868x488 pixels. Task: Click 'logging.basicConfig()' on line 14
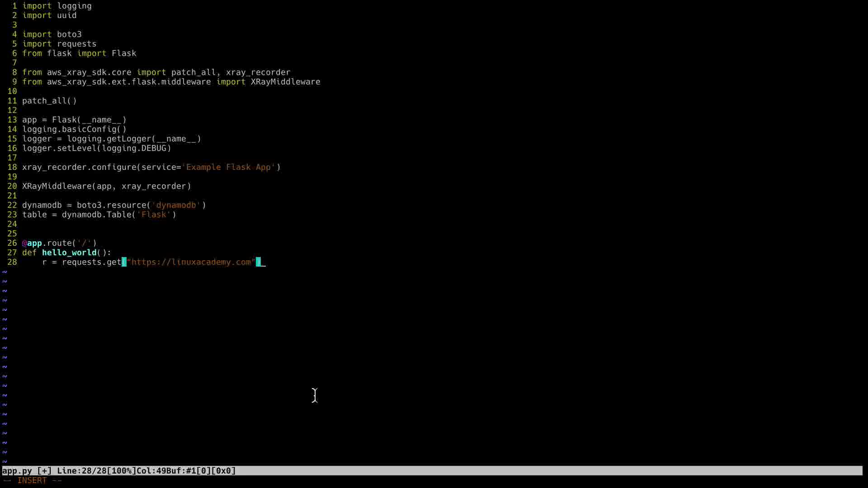[74, 129]
